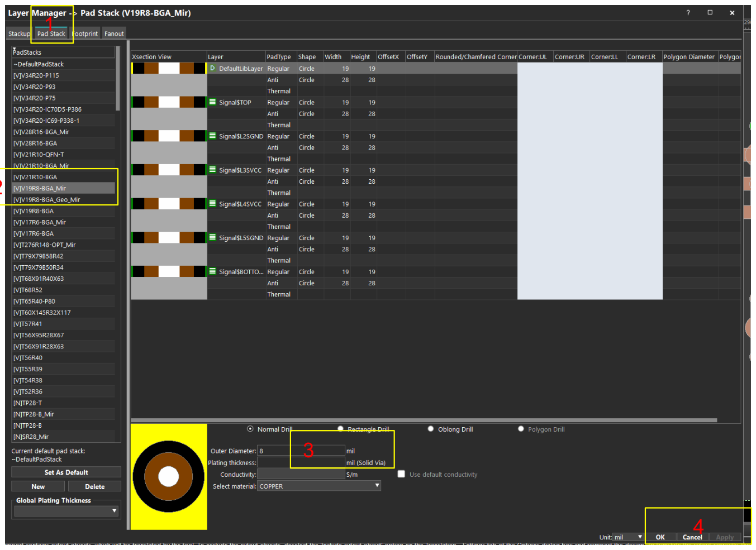Click the Delete pad stack button
Screen dimensions: 756x550
[95, 487]
